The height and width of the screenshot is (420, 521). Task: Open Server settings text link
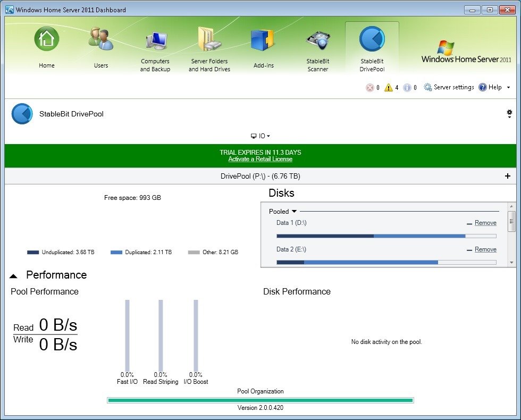click(x=454, y=87)
